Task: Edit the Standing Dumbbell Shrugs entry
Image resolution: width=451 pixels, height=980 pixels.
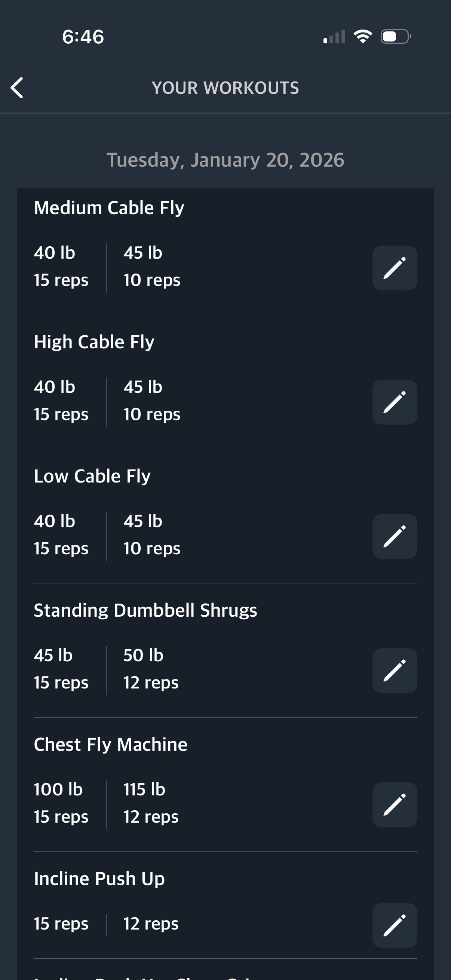Action: (394, 670)
